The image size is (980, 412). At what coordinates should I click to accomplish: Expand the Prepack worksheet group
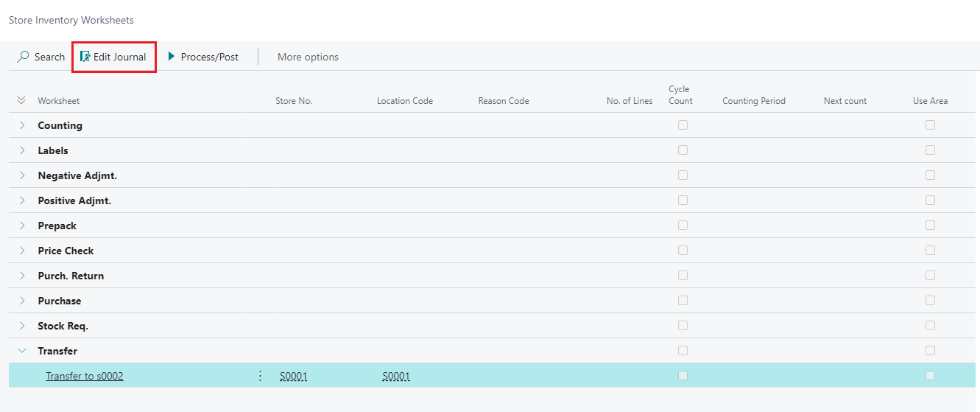point(22,226)
